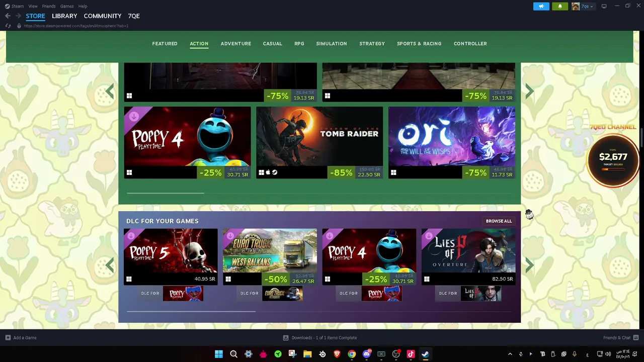The width and height of the screenshot is (644, 362).
Task: Click the DLC carousel horizontal scroll indicator
Action: point(191,311)
